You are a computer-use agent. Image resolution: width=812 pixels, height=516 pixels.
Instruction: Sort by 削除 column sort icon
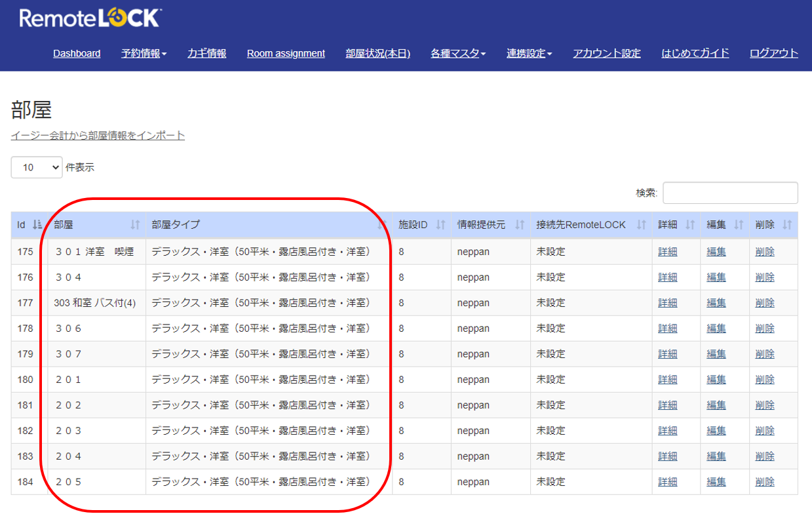pos(787,225)
